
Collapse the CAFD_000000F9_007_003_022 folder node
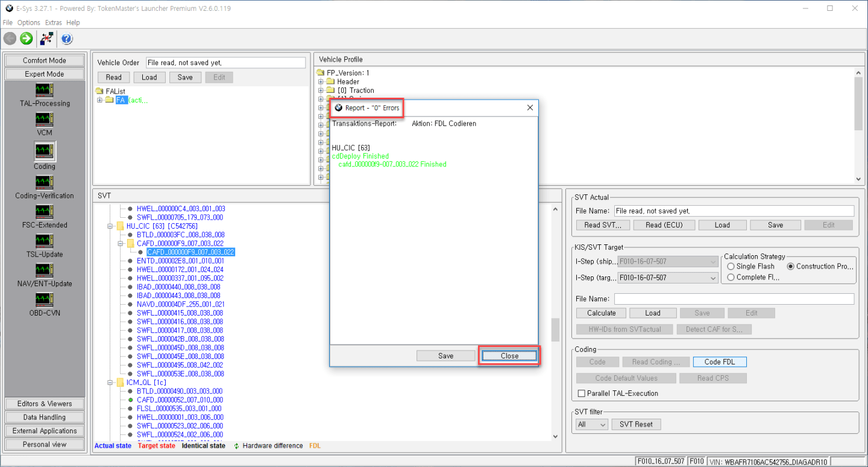tap(121, 243)
